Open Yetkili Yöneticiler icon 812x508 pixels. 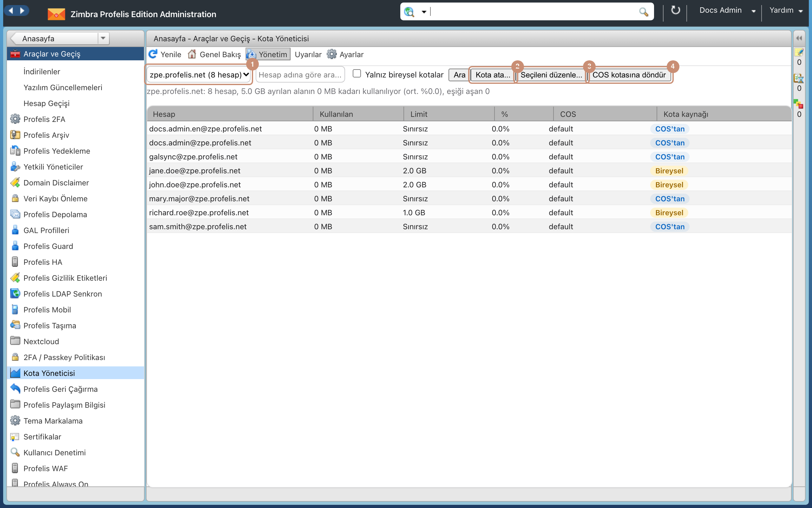[15, 167]
